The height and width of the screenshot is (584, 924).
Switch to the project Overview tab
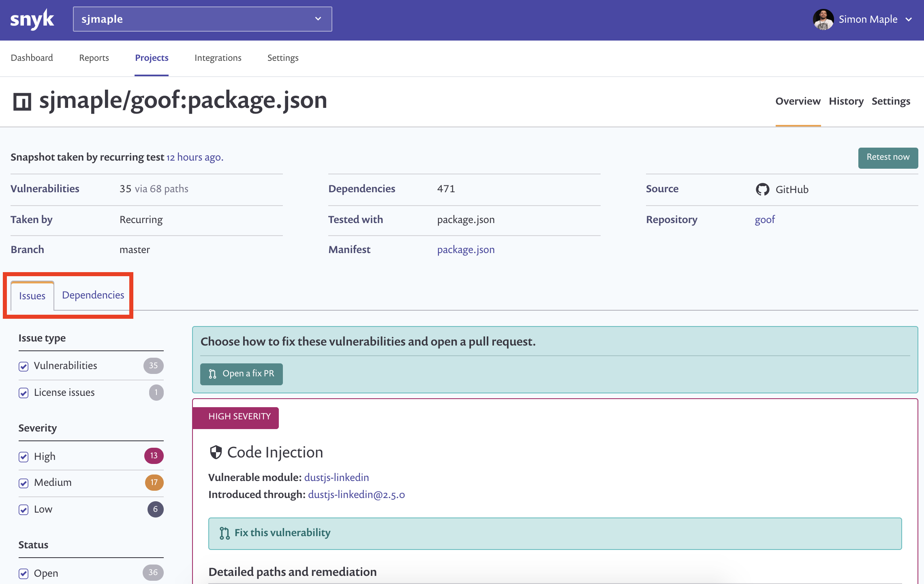pos(798,101)
